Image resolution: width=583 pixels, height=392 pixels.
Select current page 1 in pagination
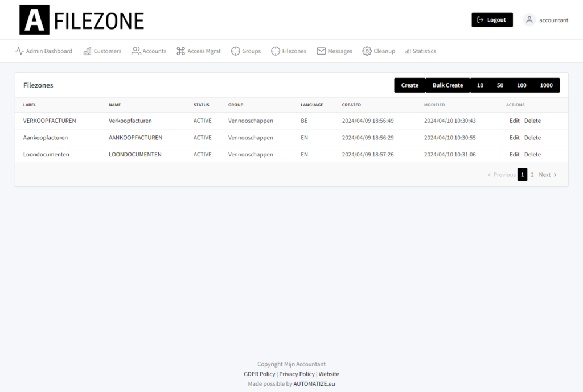point(523,175)
